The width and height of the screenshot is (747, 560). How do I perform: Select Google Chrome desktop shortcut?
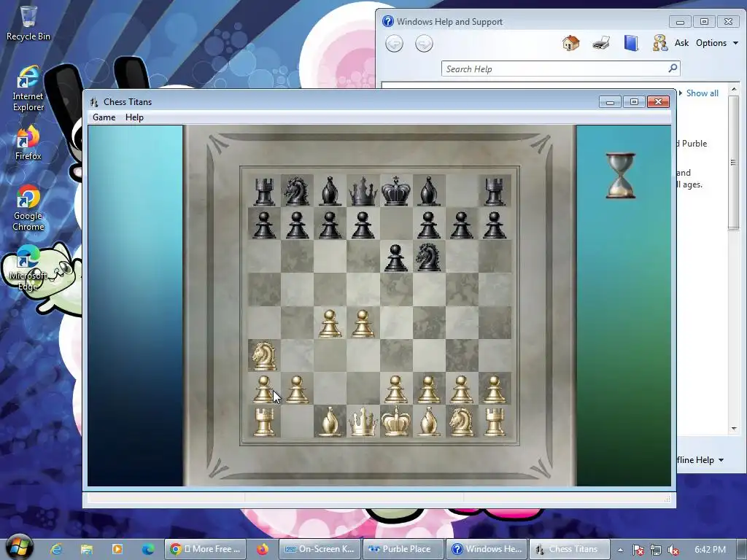pos(28,208)
